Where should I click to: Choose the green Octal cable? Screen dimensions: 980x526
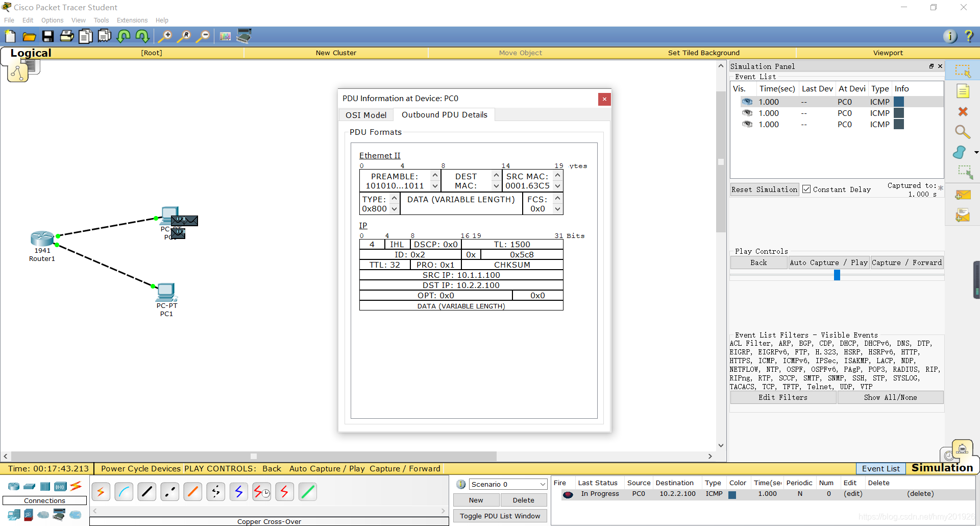point(308,492)
